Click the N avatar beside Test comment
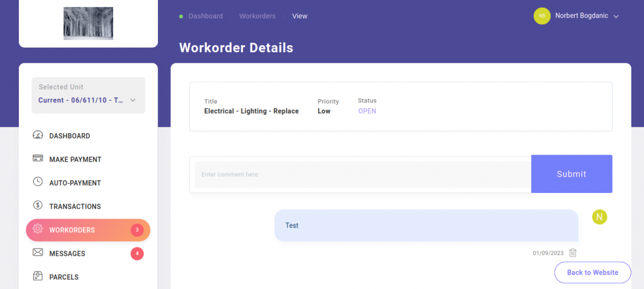The width and height of the screenshot is (644, 289). (599, 217)
